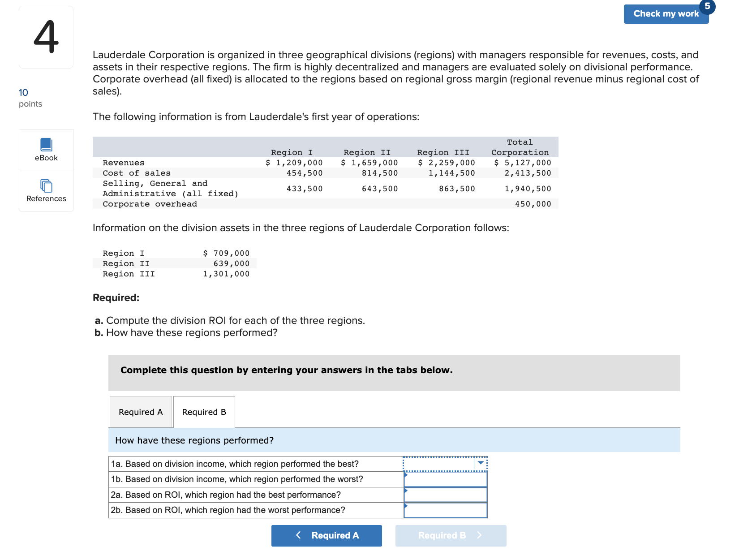Click answer field for 1b worst division income

pos(446,479)
